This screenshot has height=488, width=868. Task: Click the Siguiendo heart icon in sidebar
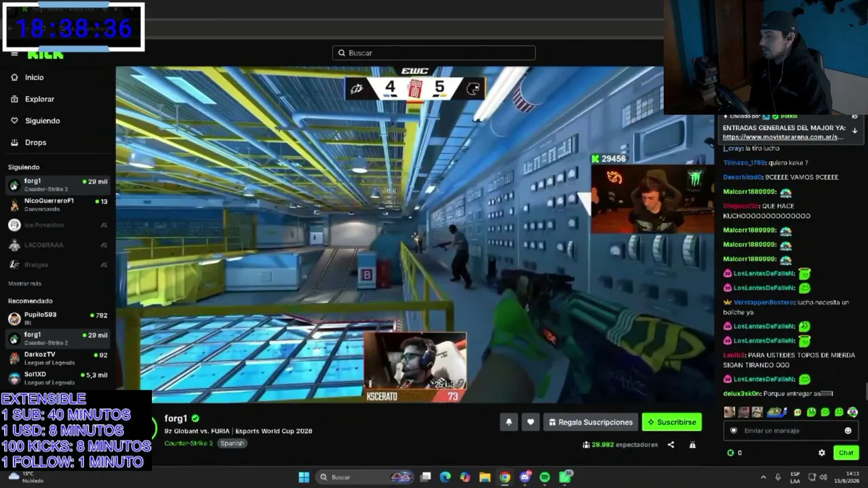[14, 121]
